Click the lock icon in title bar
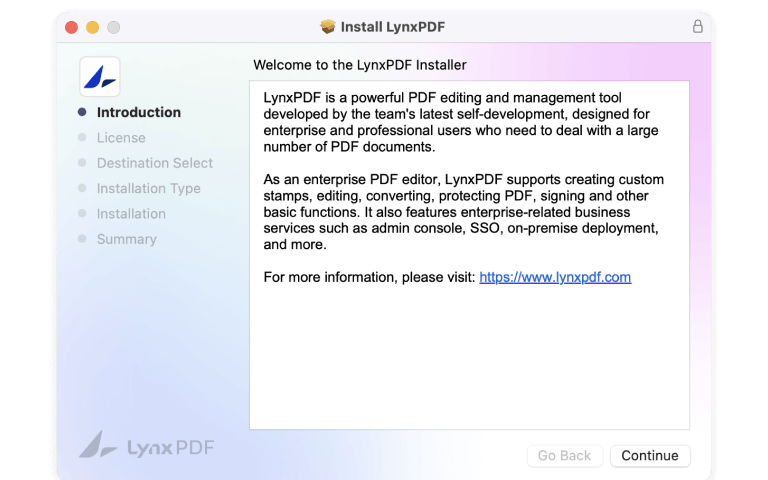Image resolution: width=768 pixels, height=480 pixels. [697, 27]
